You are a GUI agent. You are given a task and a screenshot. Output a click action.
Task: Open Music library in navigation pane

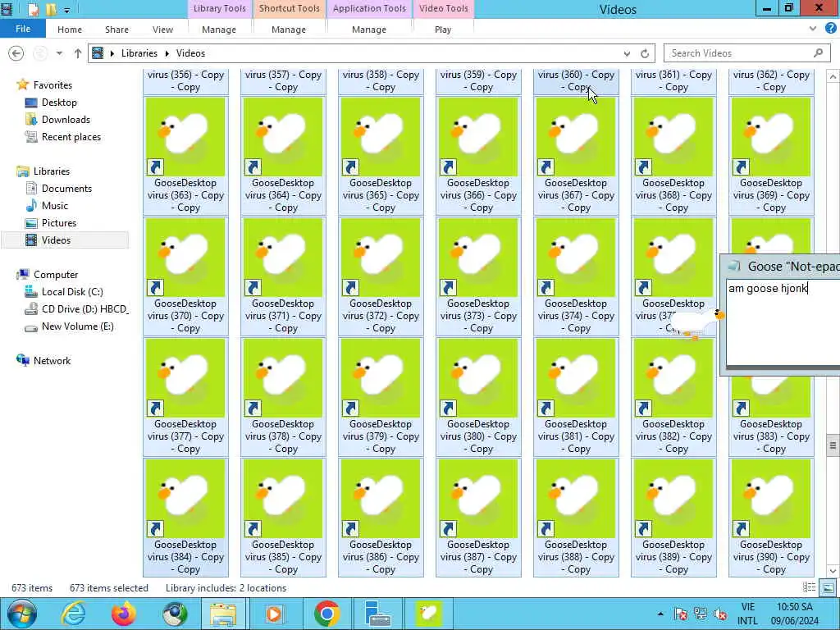click(55, 206)
